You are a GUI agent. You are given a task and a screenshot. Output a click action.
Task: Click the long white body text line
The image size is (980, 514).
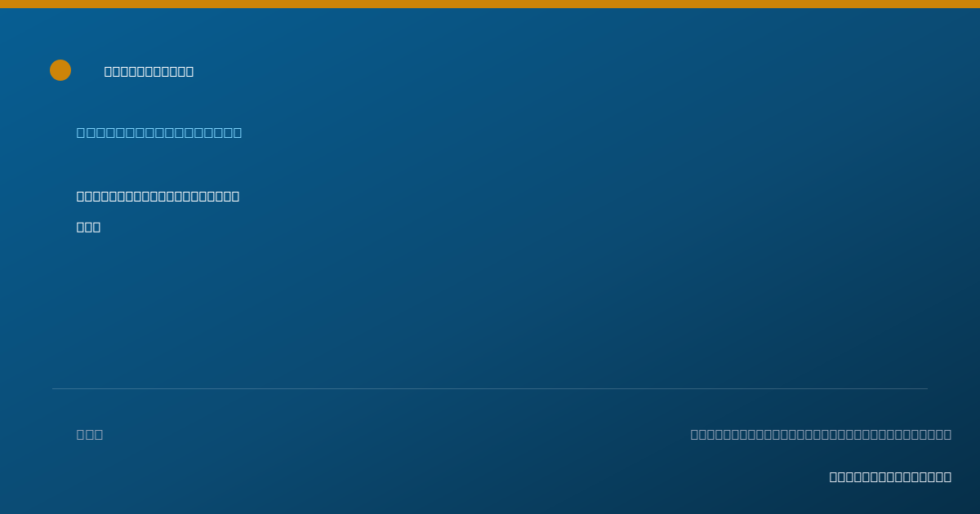[158, 196]
